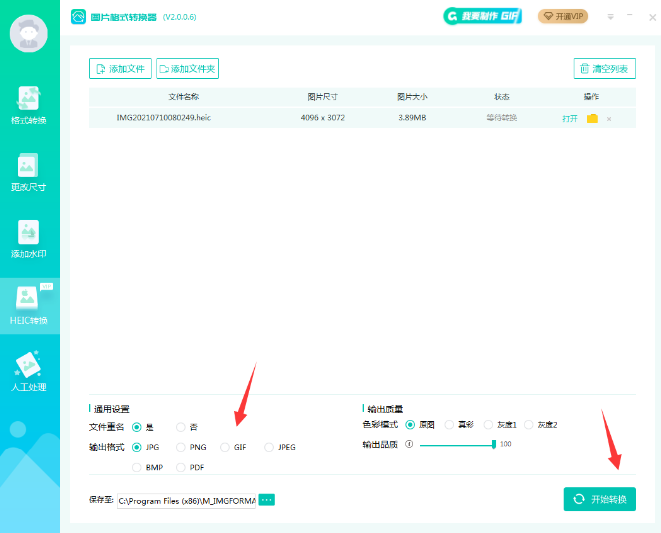The width and height of the screenshot is (661, 533).
Task: Open the 人工处理 manual processing tool
Action: [x=29, y=371]
